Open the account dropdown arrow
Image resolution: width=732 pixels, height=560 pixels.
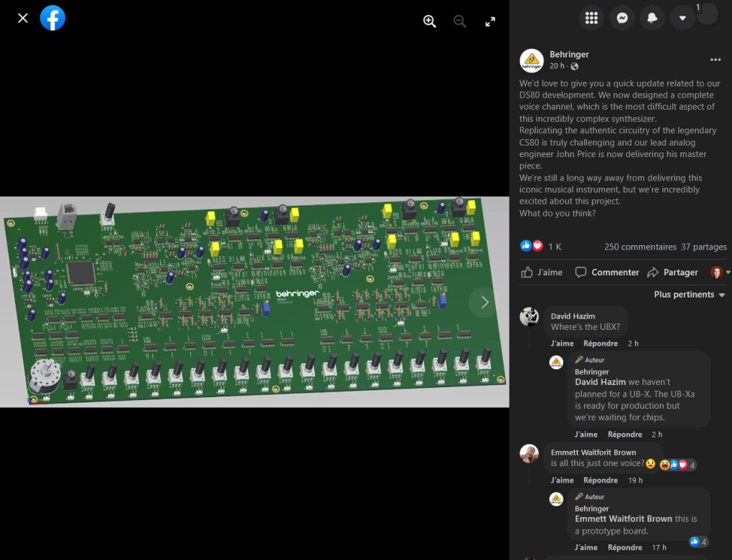pos(682,18)
